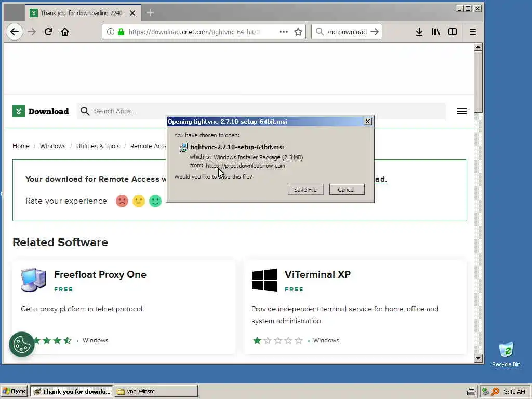Rate experience with red sad face
This screenshot has width=532, height=399.
122,201
